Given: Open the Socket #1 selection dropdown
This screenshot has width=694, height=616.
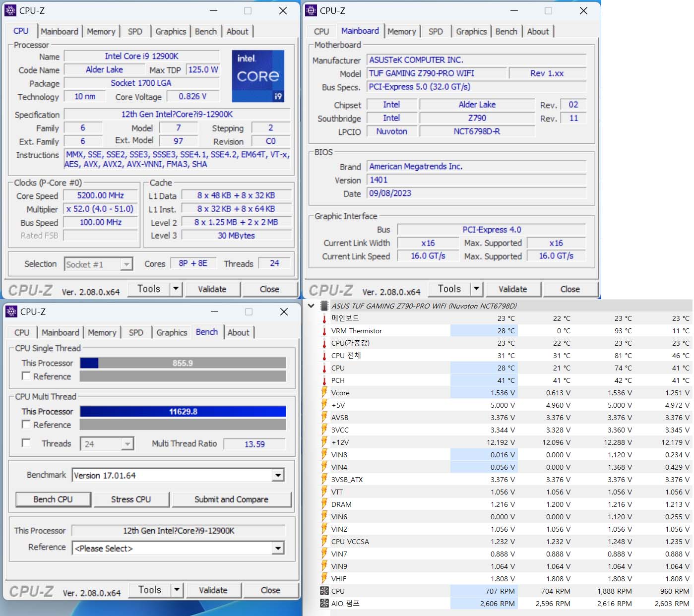Looking at the screenshot, I should [126, 264].
